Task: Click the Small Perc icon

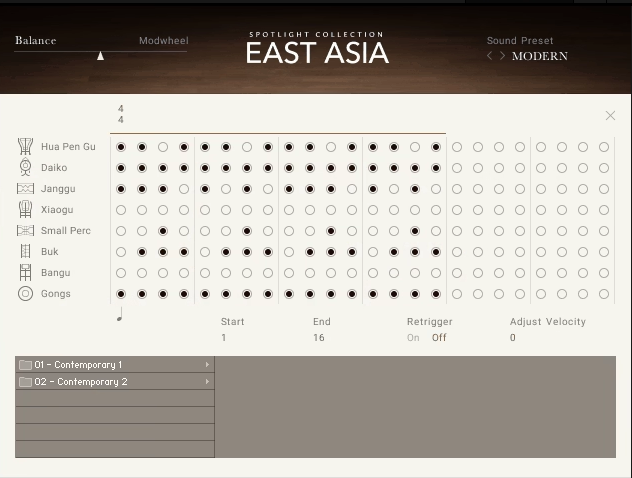Action: pyautogui.click(x=25, y=231)
